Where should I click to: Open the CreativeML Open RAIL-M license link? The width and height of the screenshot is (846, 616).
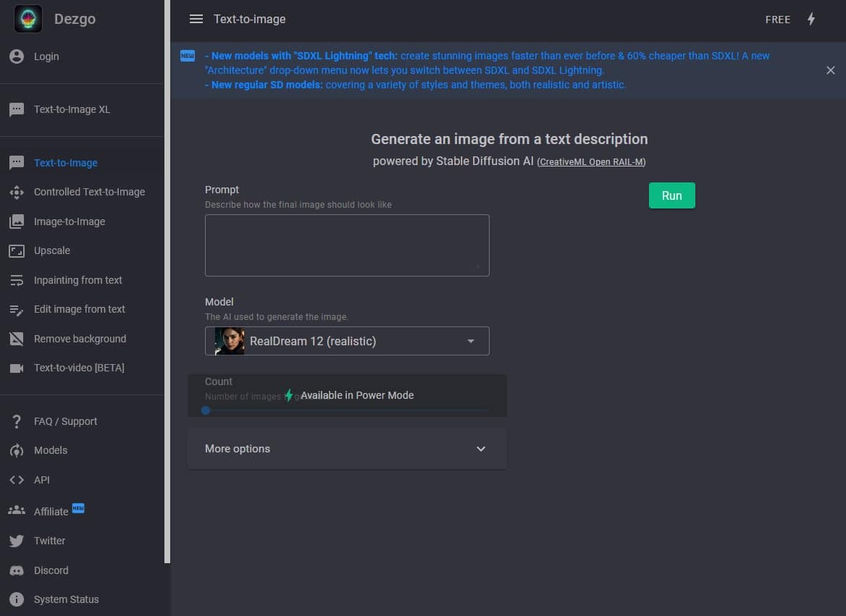pyautogui.click(x=591, y=162)
